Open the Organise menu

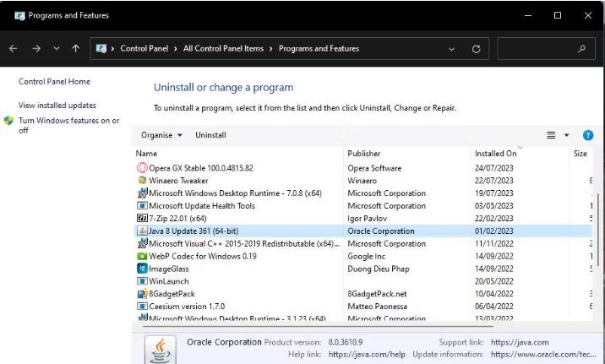161,135
